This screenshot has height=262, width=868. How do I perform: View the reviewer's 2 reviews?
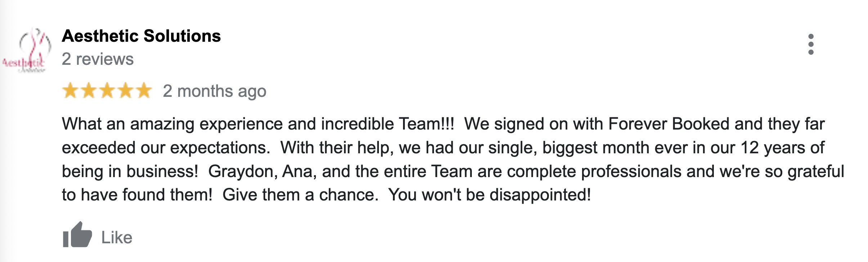(98, 59)
